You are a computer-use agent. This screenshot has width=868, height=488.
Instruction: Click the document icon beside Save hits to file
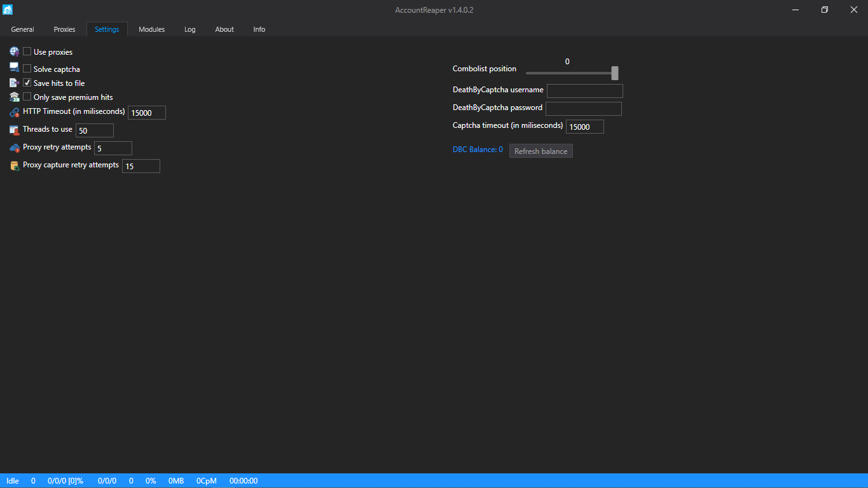(x=15, y=83)
